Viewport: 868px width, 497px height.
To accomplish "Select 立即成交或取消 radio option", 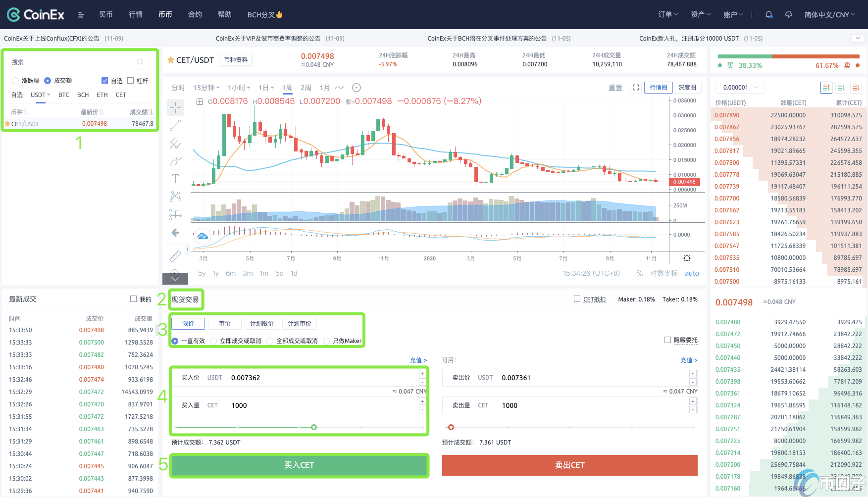I will pyautogui.click(x=213, y=341).
